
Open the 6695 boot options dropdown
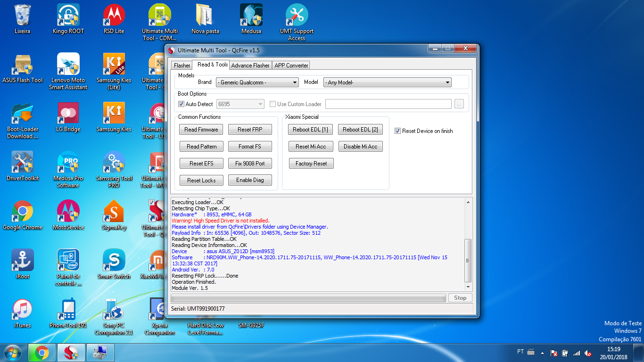[240, 104]
